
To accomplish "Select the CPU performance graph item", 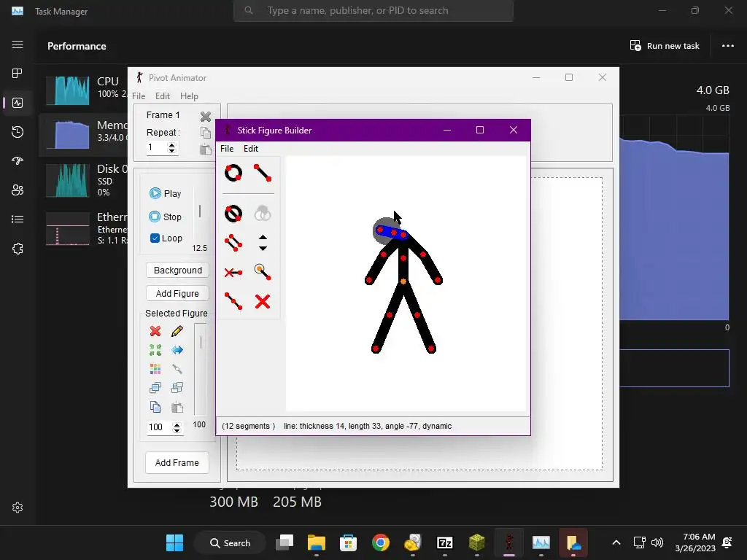I will pos(85,90).
